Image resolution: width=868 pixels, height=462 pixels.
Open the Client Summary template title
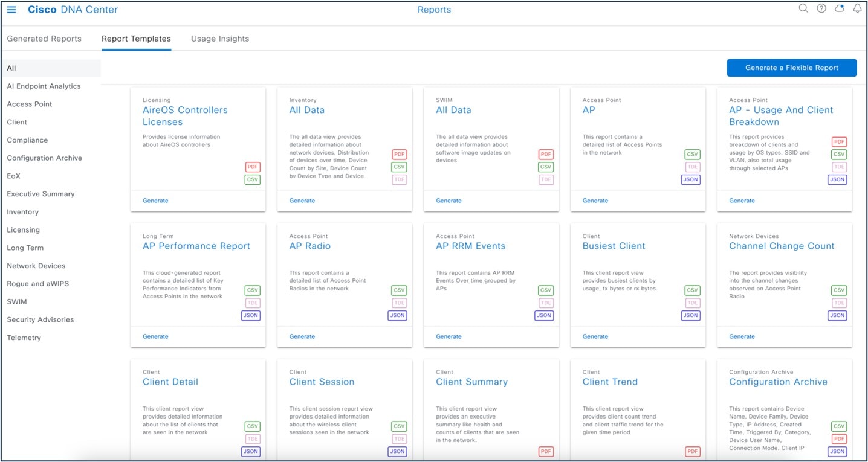(472, 382)
